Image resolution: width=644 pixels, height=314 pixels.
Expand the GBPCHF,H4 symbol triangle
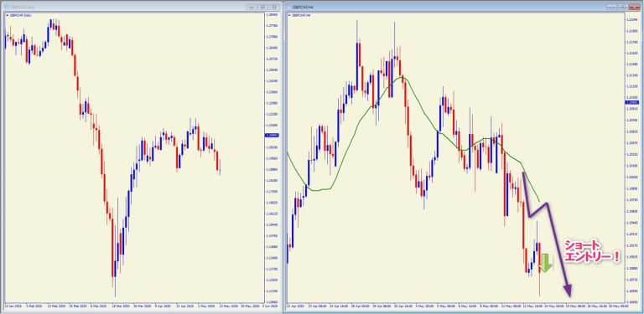click(289, 15)
